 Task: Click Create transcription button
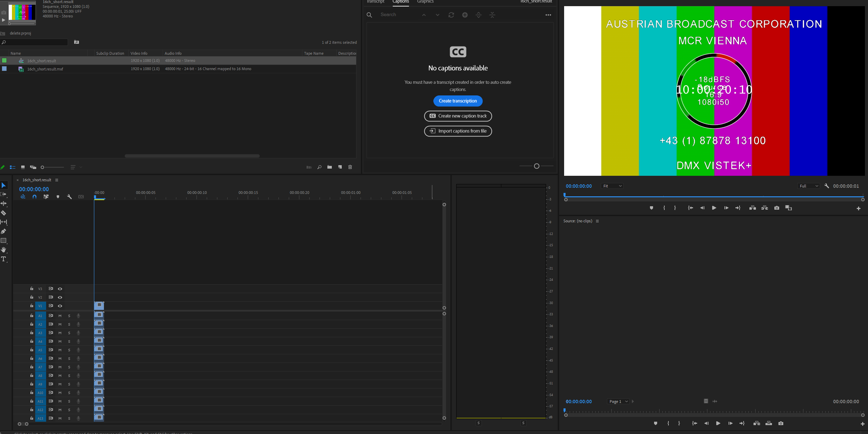point(458,101)
